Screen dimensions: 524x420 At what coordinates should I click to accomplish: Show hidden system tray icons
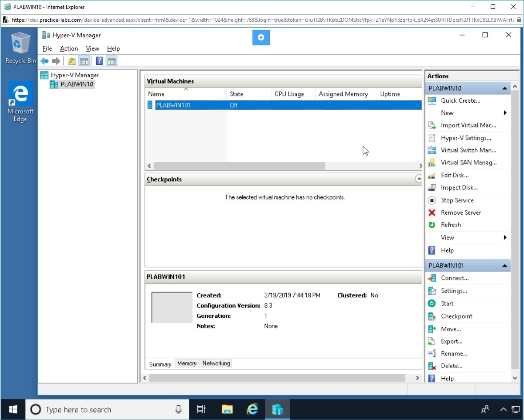pos(503,409)
